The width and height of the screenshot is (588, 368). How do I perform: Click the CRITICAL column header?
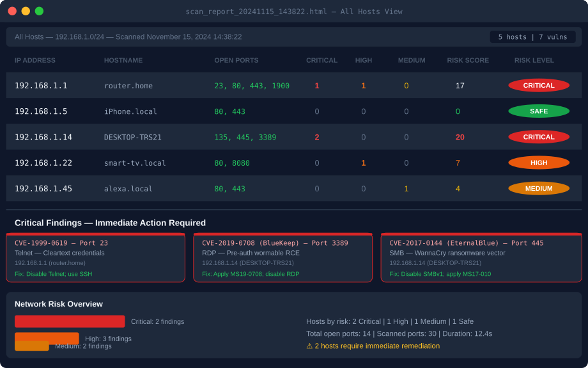[x=321, y=60]
